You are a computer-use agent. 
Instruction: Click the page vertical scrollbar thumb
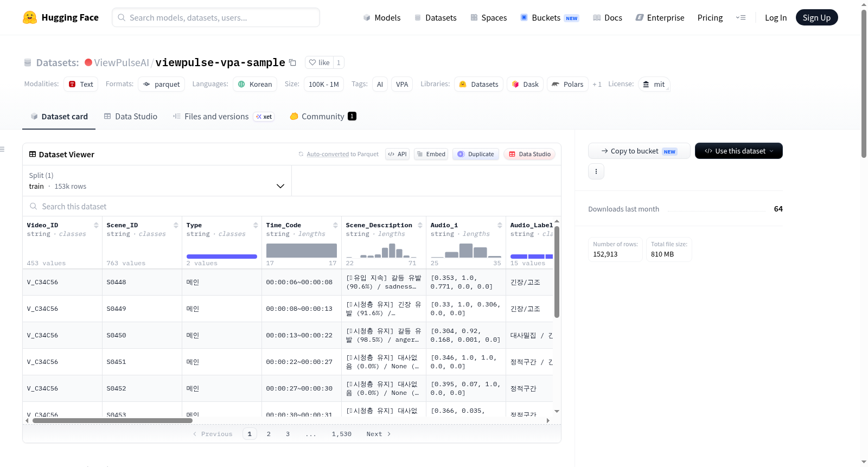[x=864, y=83]
